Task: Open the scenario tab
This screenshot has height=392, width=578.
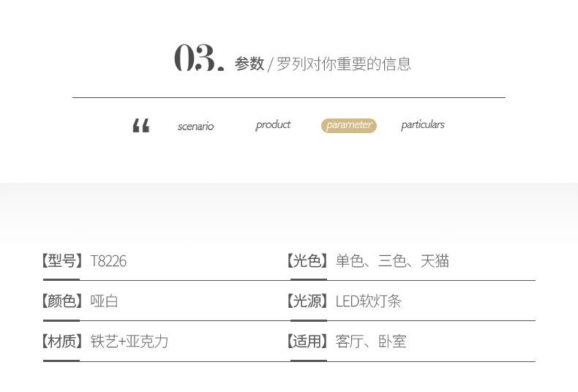Action: [x=196, y=127]
